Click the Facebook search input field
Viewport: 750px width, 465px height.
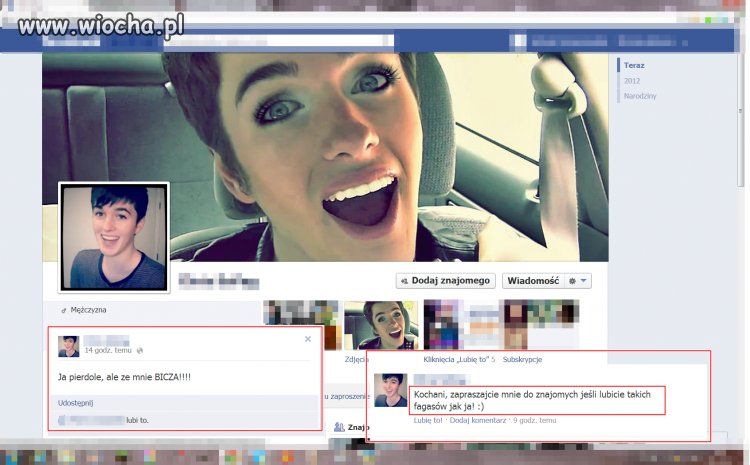pos(279,41)
